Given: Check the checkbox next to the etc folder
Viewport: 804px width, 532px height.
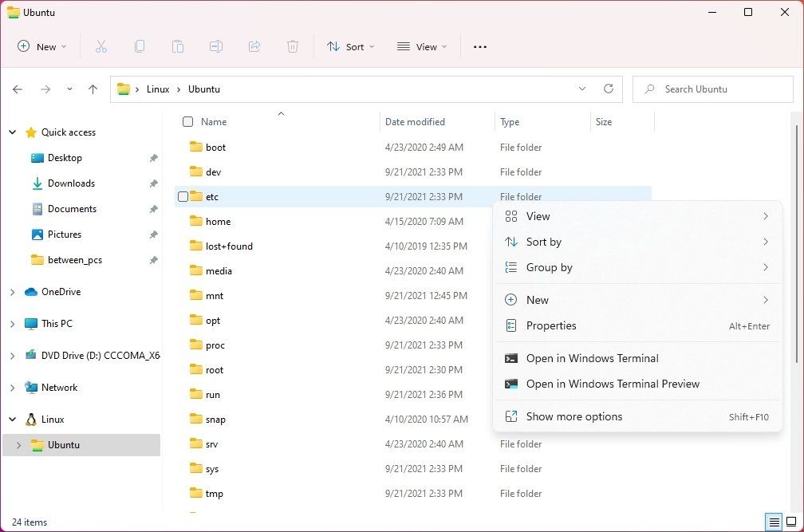Looking at the screenshot, I should (x=183, y=196).
